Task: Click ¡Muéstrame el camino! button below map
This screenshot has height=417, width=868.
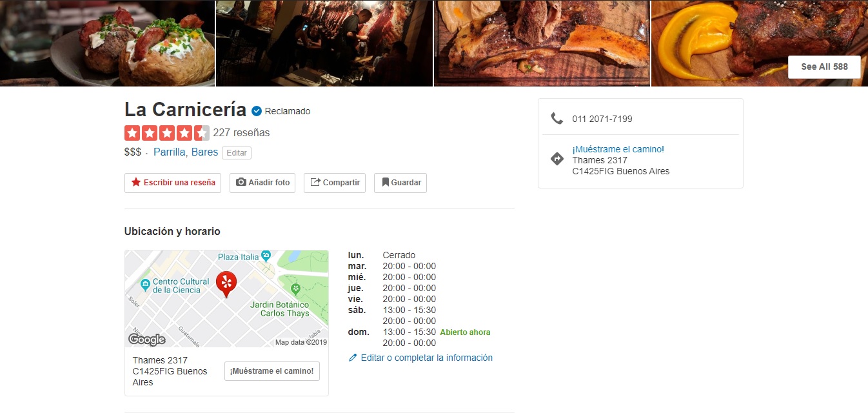Action: (272, 371)
